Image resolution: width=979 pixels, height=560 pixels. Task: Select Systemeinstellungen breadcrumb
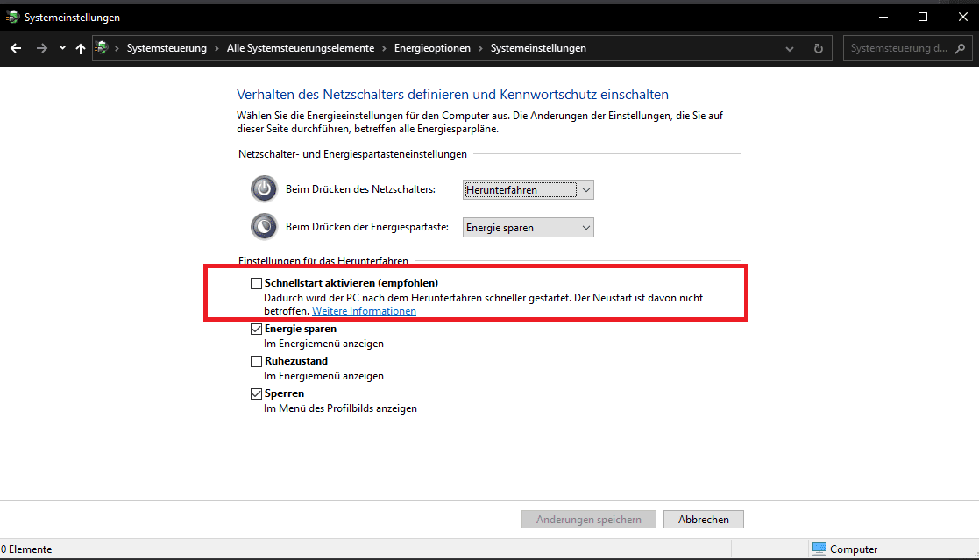(538, 48)
